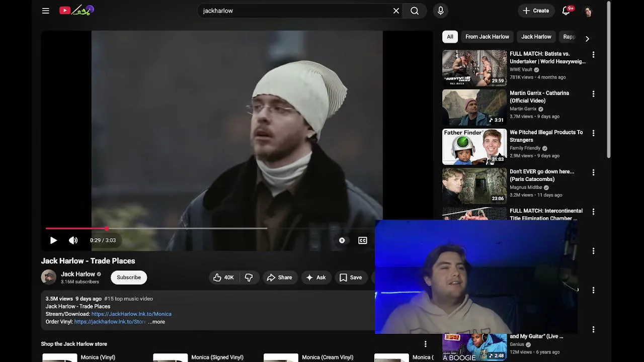Open notifications bell
The width and height of the screenshot is (644, 362).
567,11
